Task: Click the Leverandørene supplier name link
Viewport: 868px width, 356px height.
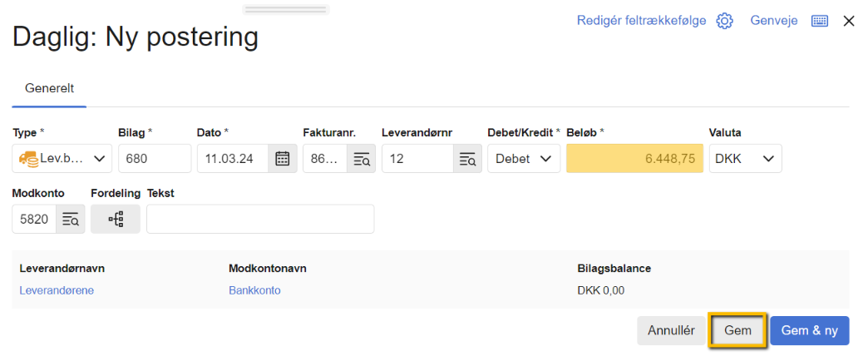Action: click(x=57, y=290)
